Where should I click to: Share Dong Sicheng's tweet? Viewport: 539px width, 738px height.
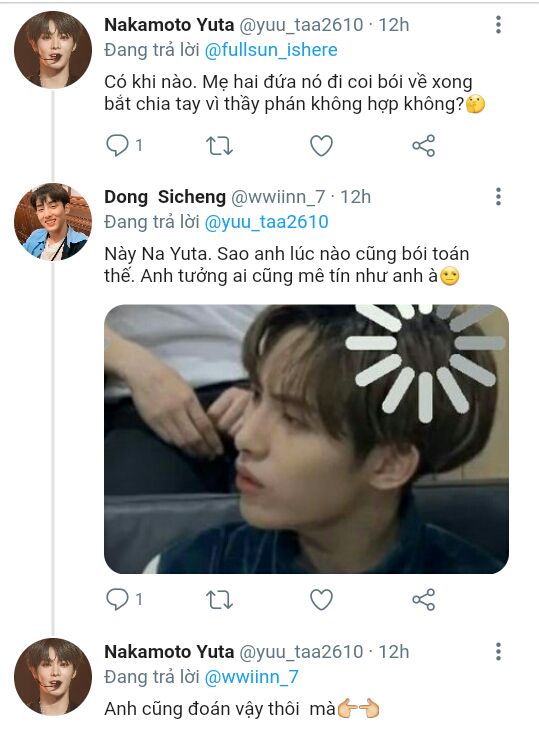click(x=424, y=600)
